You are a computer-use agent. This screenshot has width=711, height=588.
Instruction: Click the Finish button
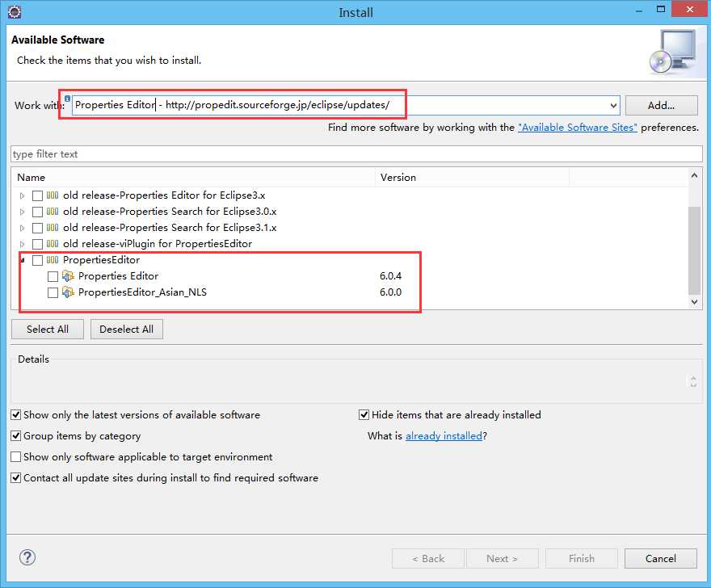(x=581, y=559)
